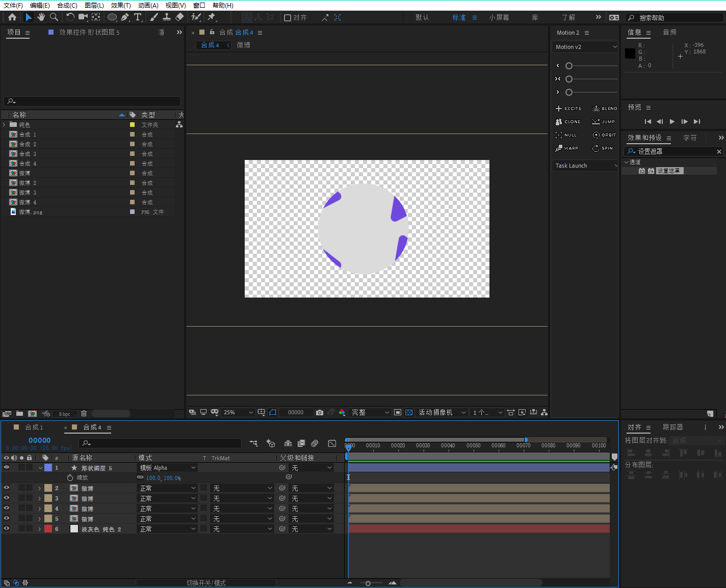
Task: Click the WARP tool in Motion 2
Action: 567,148
